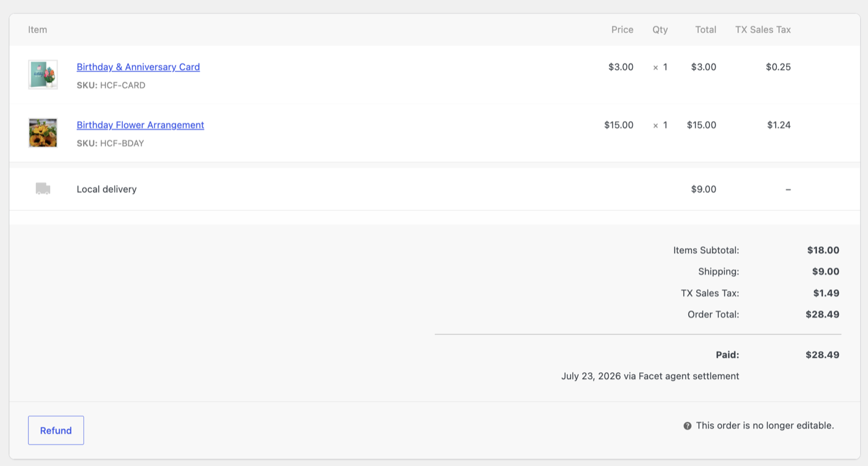Image resolution: width=868 pixels, height=466 pixels.
Task: Click the Order Total amount $28.49
Action: pos(822,314)
